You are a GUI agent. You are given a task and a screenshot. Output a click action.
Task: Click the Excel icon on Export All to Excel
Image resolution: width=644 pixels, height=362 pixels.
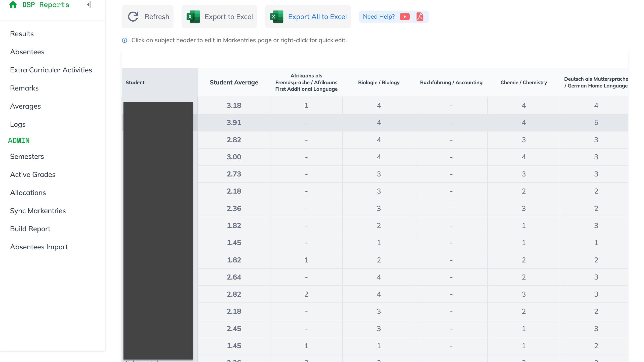[x=276, y=16]
